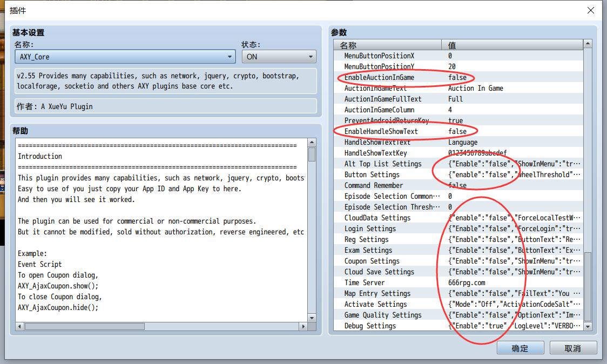Select the EnableHandleShowText parameter

tap(458, 132)
